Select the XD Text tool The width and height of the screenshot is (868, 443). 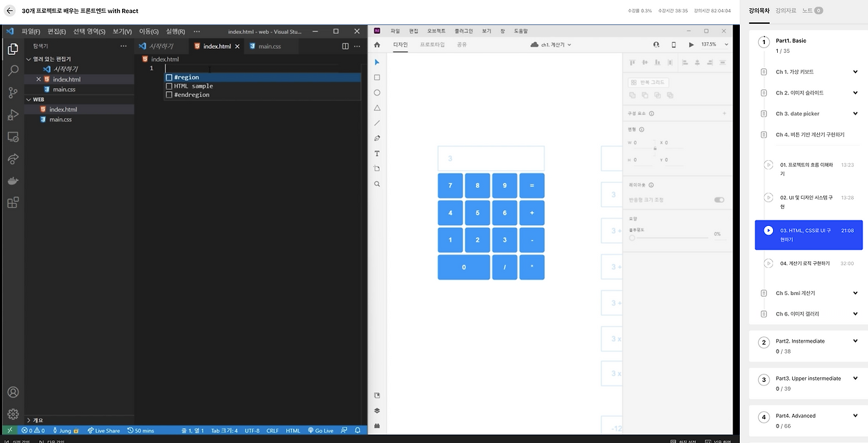point(377,153)
